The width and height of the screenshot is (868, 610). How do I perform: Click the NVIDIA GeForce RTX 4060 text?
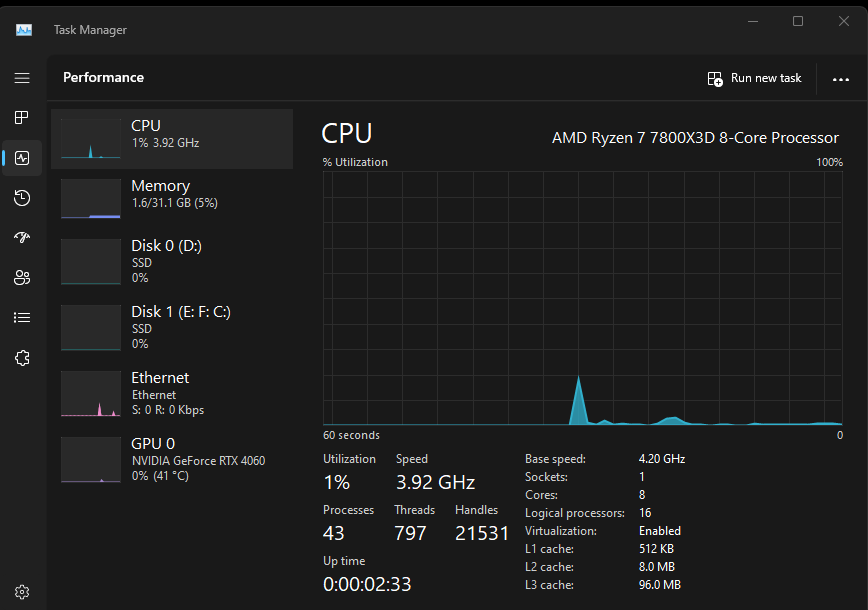point(198,461)
